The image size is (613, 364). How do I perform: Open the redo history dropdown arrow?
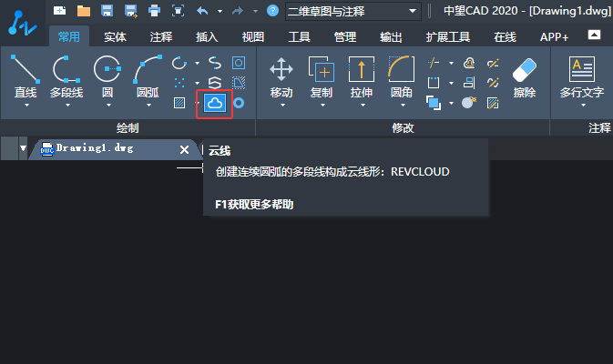pyautogui.click(x=255, y=11)
